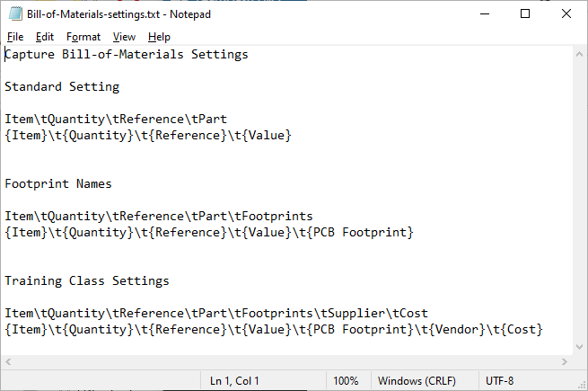Screen dimensions: 588x391
Task: Click the vertical scrollbar track
Action: [x=579, y=200]
